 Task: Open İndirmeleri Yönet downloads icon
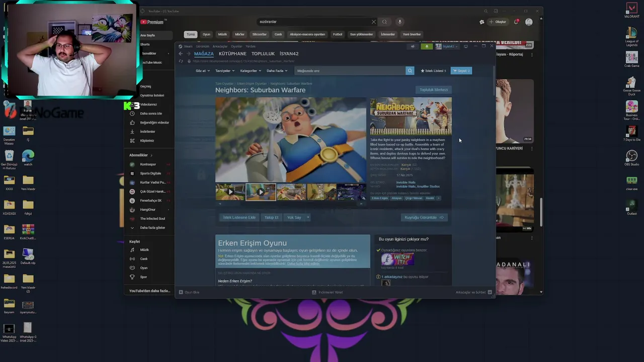click(314, 292)
